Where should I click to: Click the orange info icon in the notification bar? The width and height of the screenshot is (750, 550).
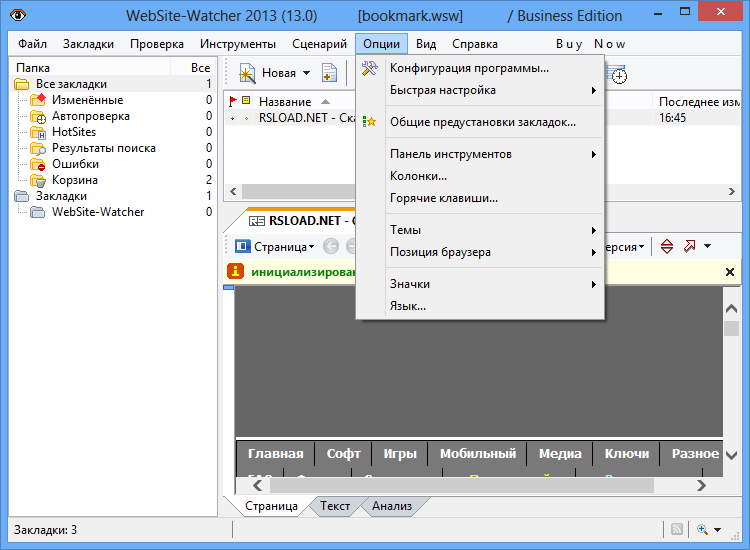click(x=235, y=271)
